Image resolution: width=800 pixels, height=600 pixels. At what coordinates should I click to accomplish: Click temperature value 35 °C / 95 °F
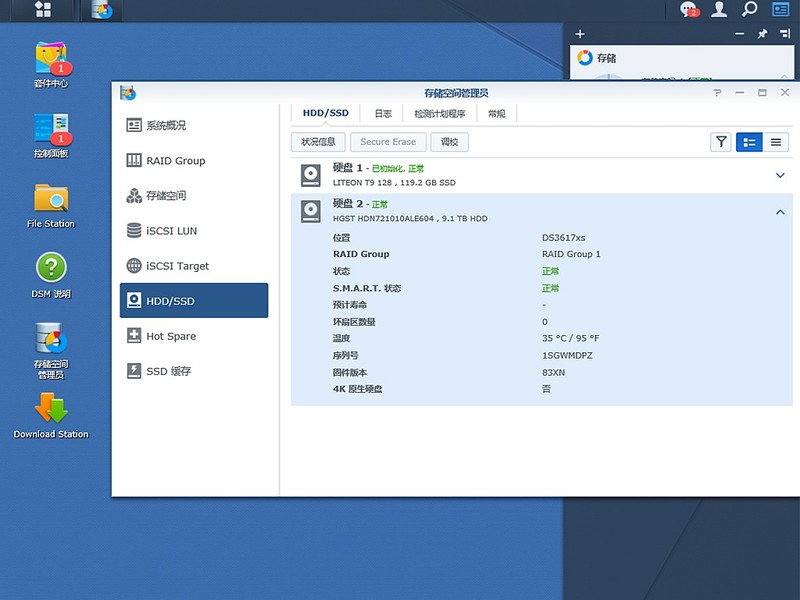(570, 338)
